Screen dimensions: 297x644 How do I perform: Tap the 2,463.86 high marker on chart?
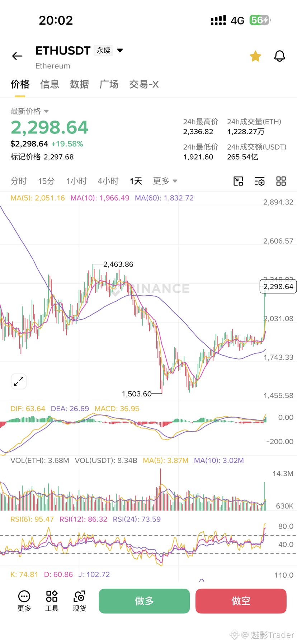point(118,264)
